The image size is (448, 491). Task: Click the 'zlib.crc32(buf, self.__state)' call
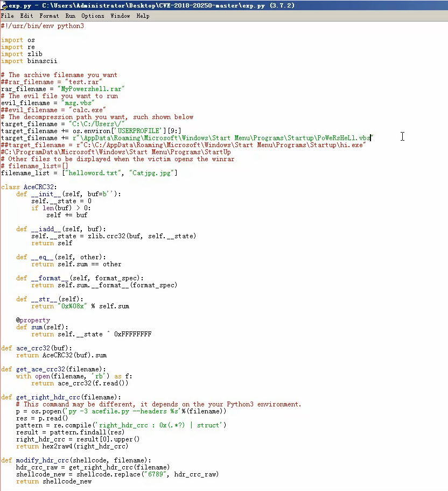pyautogui.click(x=142, y=236)
